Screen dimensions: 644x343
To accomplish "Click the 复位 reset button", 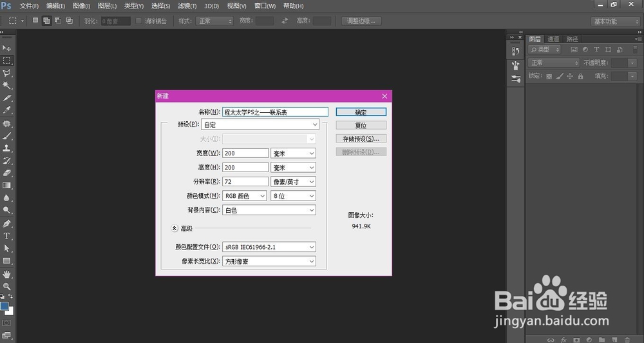I will click(x=361, y=125).
